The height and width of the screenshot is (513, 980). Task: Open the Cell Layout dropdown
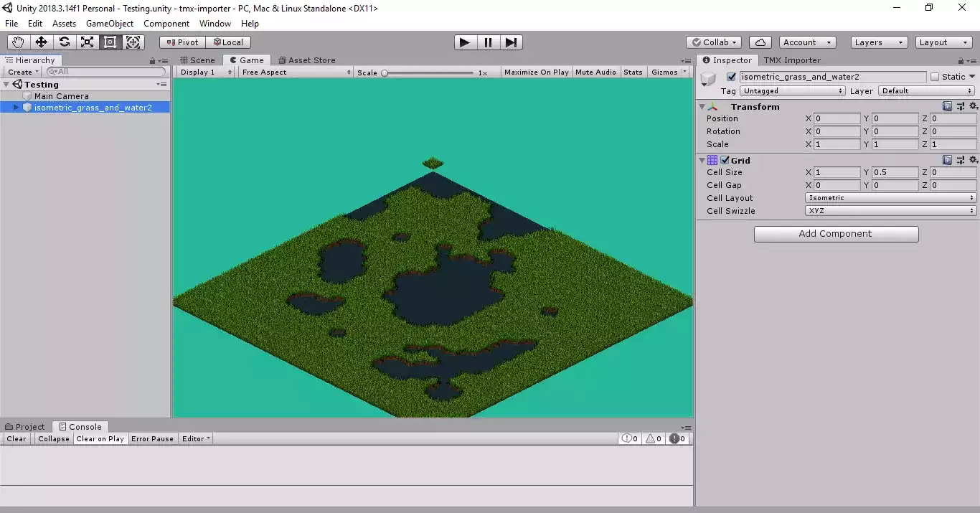pyautogui.click(x=890, y=198)
